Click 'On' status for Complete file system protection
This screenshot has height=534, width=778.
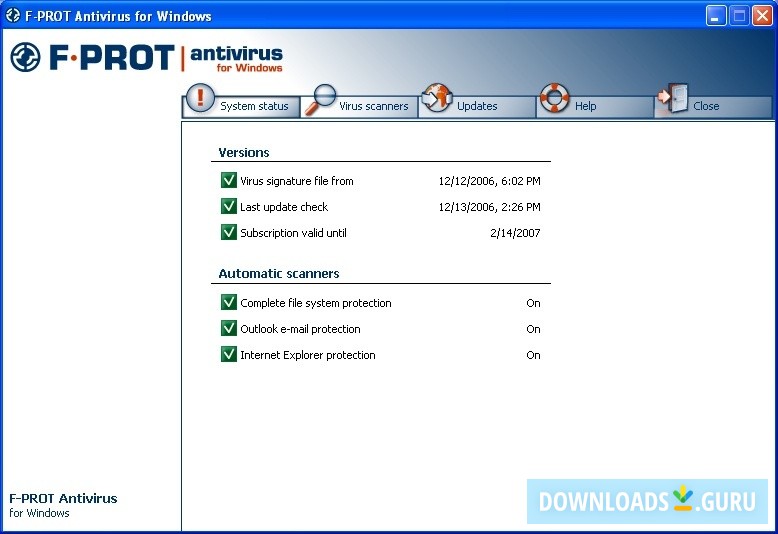pos(533,303)
